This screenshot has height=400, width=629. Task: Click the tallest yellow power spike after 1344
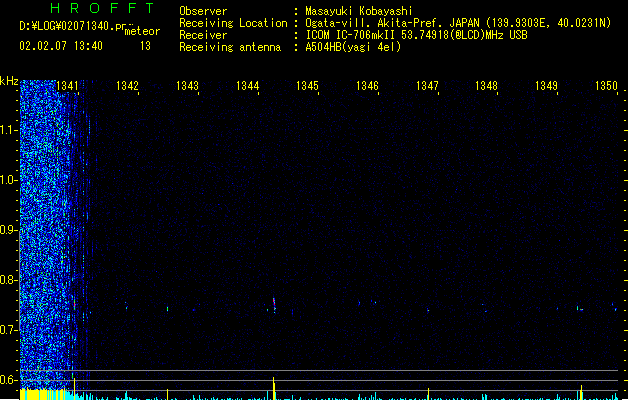tap(274, 388)
